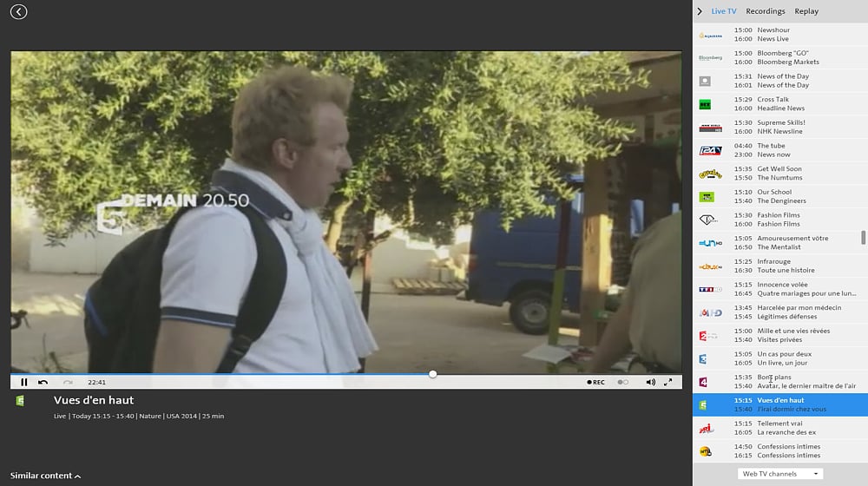
Task: Select the Bloomberg channel logo
Action: pos(710,57)
